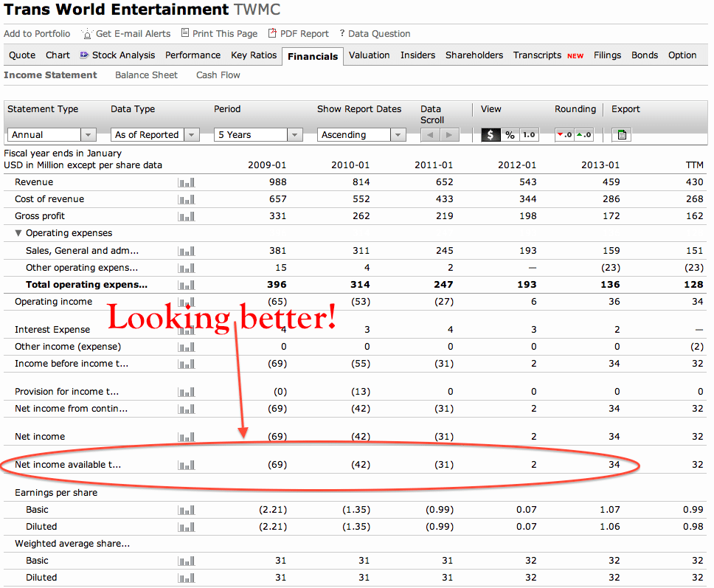
Task: Open chart icon for Net income available row
Action: pos(186,465)
